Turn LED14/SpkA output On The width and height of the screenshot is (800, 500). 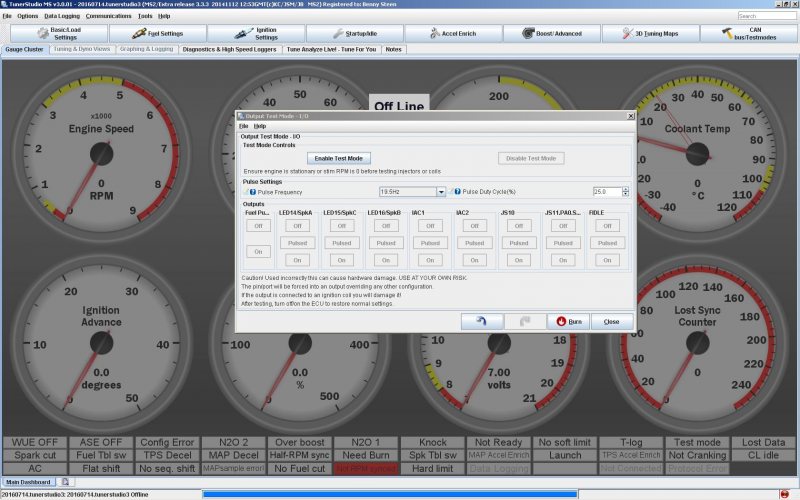pos(297,260)
